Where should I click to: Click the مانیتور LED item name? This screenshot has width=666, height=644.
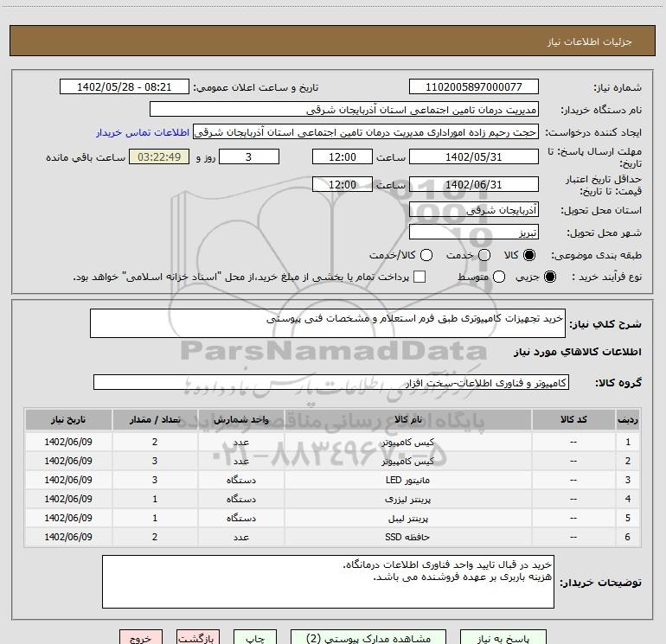pos(407,480)
